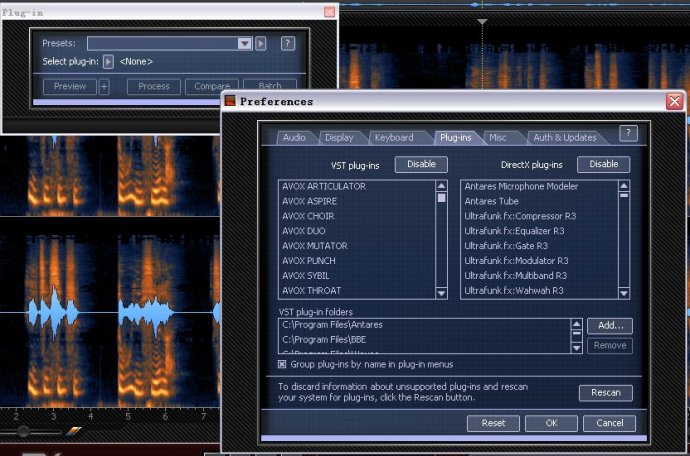Select AVOX CHOIR in VST list
The width and height of the screenshot is (690, 456).
pos(357,216)
